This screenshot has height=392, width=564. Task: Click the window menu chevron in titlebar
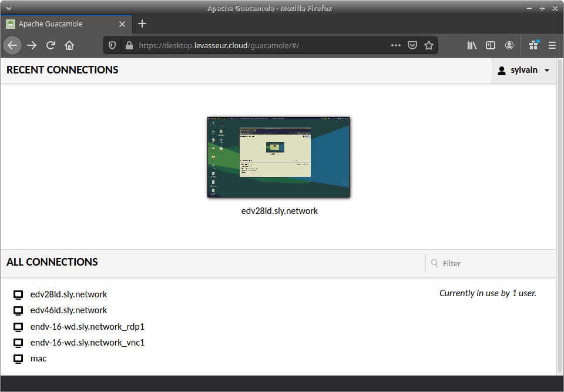[x=8, y=8]
